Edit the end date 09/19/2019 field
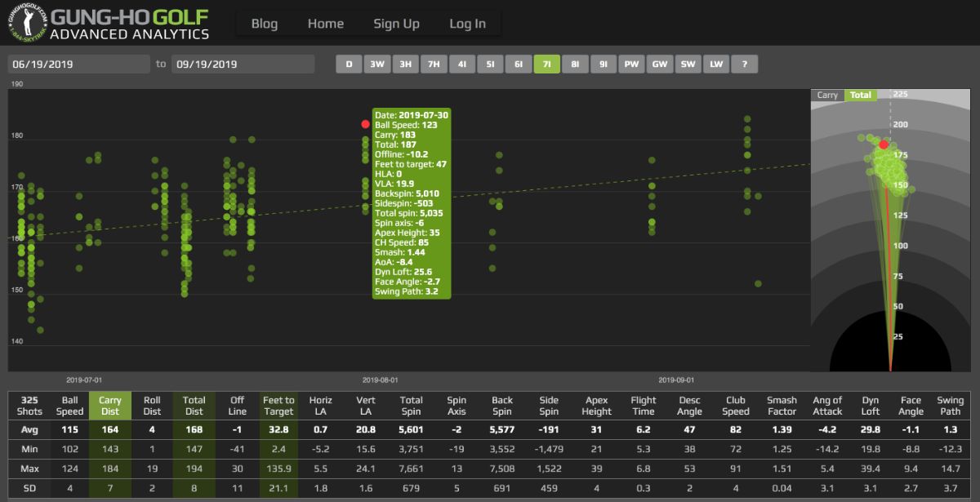The width and height of the screenshot is (980, 502). pyautogui.click(x=243, y=64)
